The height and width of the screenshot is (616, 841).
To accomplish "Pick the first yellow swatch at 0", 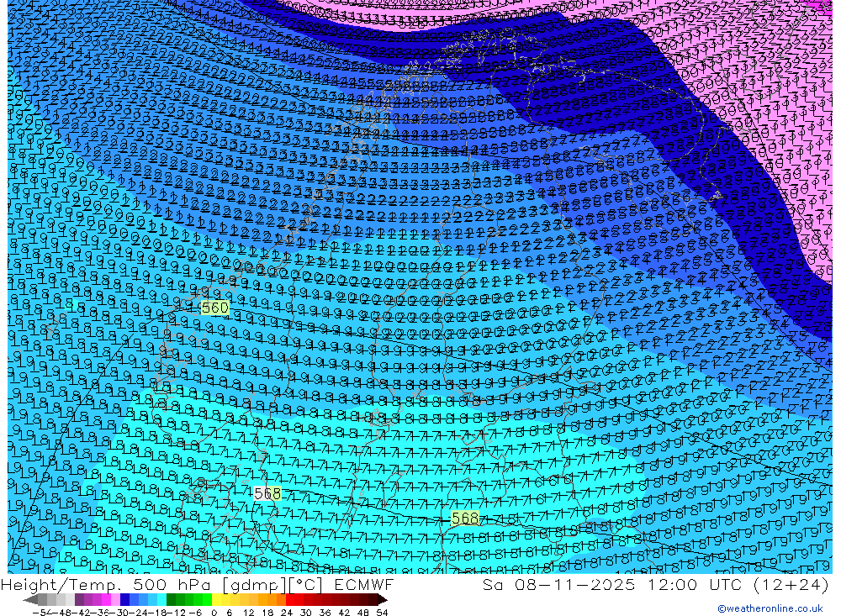I will click(217, 600).
